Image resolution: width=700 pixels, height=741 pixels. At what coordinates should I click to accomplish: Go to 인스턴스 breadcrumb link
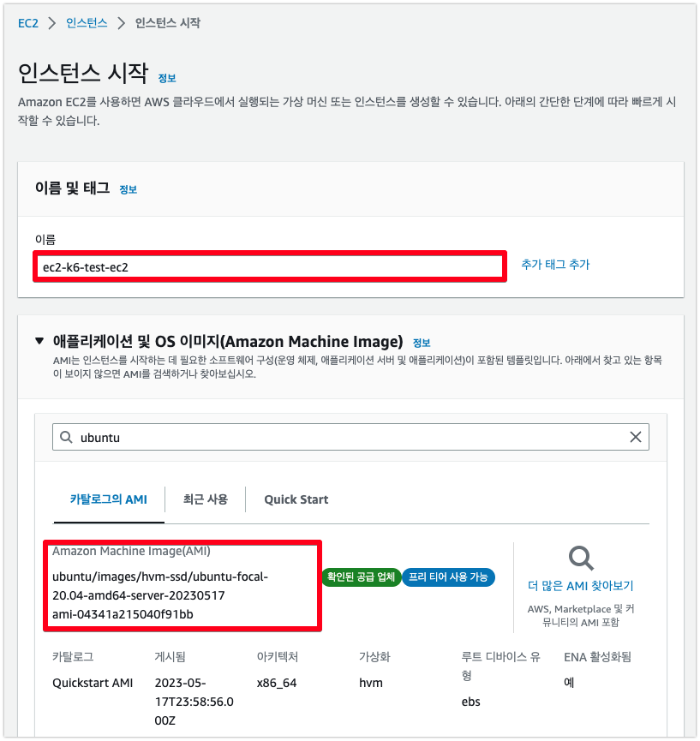click(x=87, y=22)
